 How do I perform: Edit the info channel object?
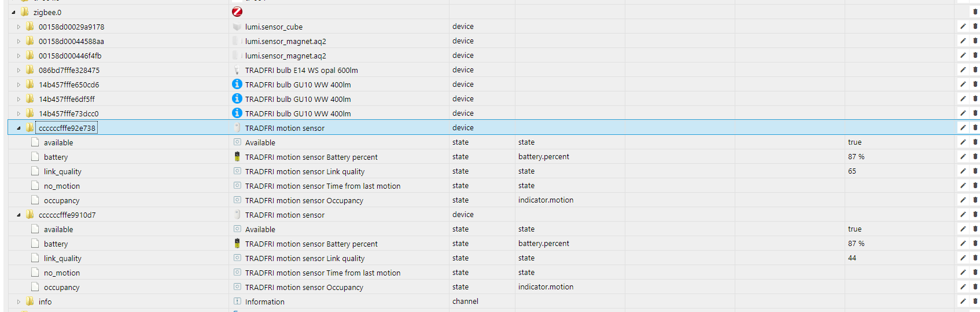[x=963, y=301]
